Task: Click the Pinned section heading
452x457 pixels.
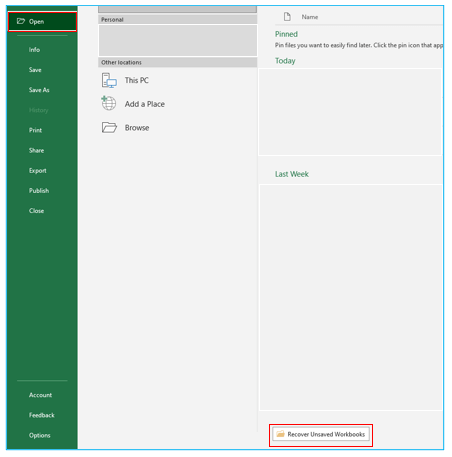Action: [x=286, y=34]
